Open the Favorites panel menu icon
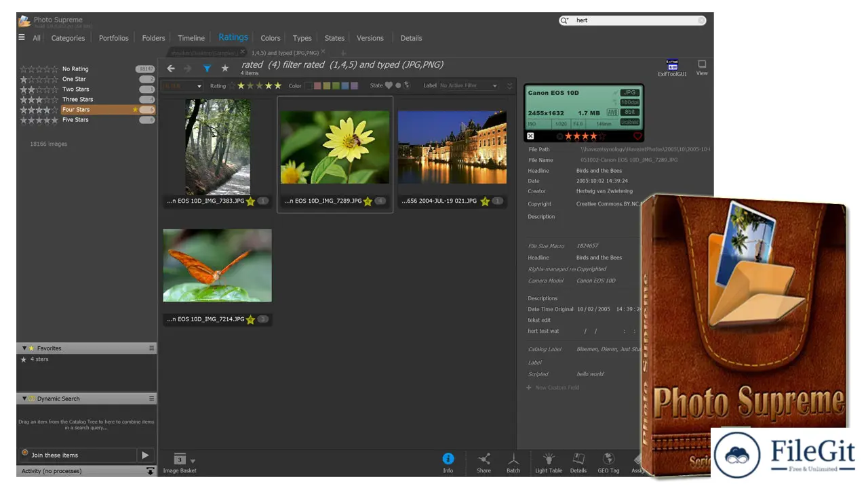This screenshot has width=868, height=488. (x=151, y=348)
